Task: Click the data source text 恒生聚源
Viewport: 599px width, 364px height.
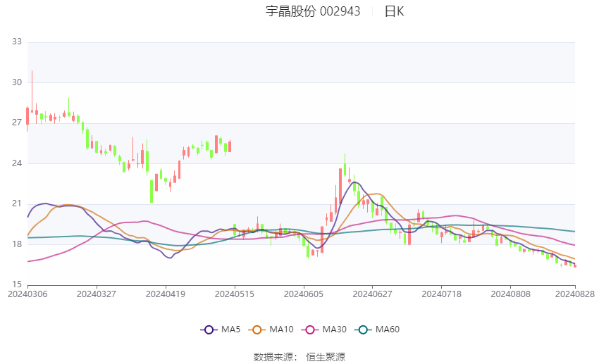Action: pos(326,357)
